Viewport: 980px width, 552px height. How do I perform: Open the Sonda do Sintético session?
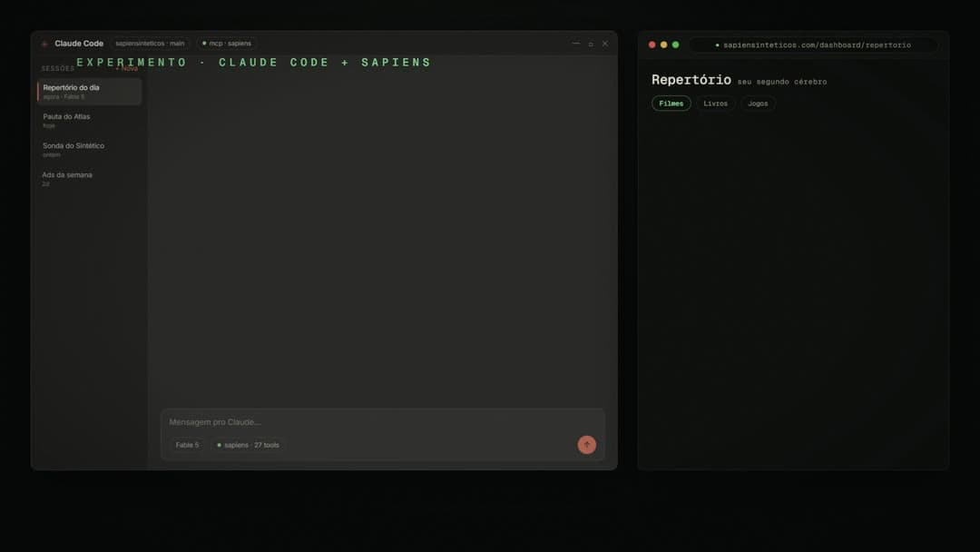click(89, 150)
